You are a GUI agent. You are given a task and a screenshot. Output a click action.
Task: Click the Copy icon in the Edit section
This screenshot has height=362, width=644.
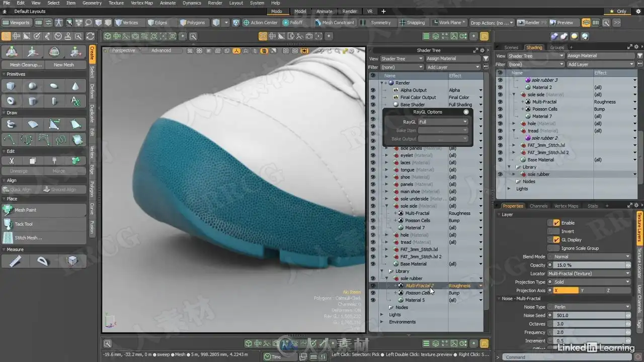[32, 160]
